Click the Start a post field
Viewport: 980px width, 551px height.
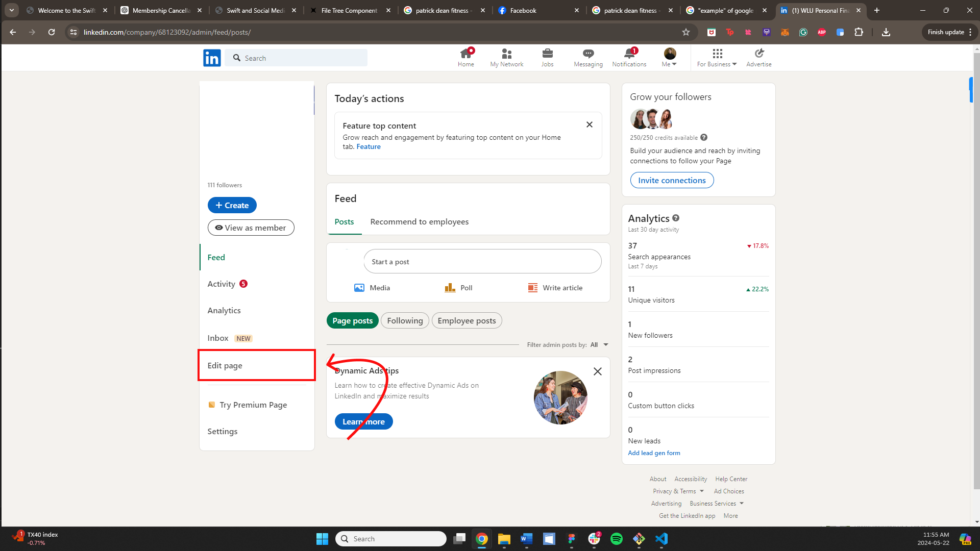pos(482,262)
